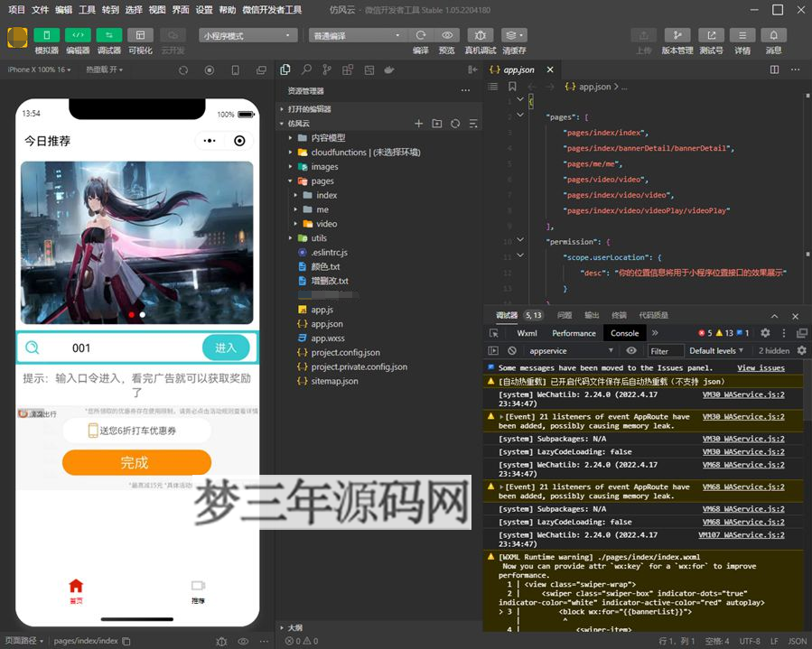812x649 pixels.
Task: Open the 设置 menu
Action: 203,11
